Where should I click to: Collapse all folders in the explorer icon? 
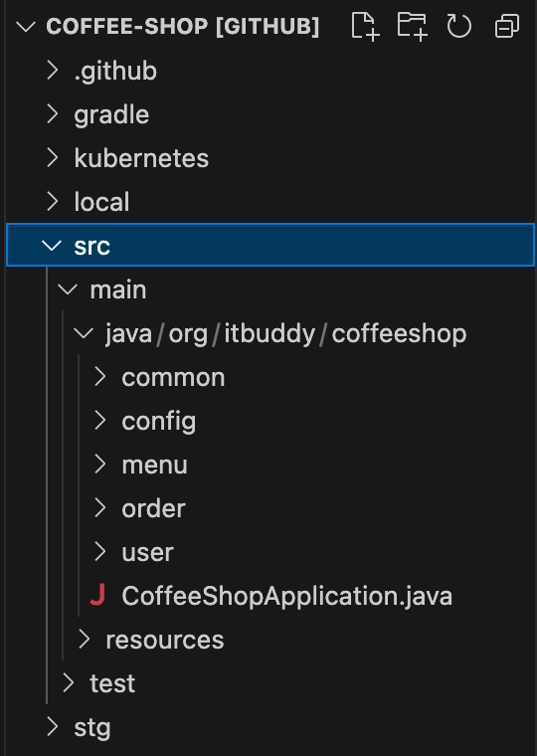[507, 26]
